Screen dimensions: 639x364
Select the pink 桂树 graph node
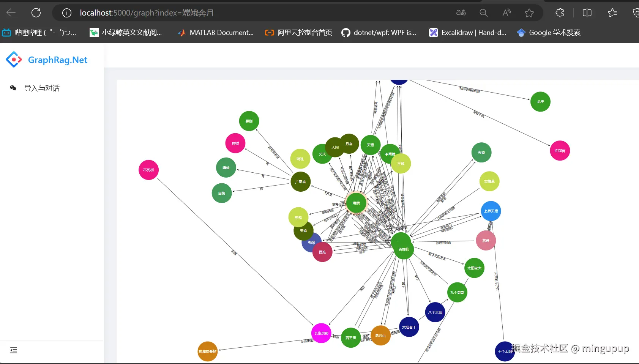(235, 143)
